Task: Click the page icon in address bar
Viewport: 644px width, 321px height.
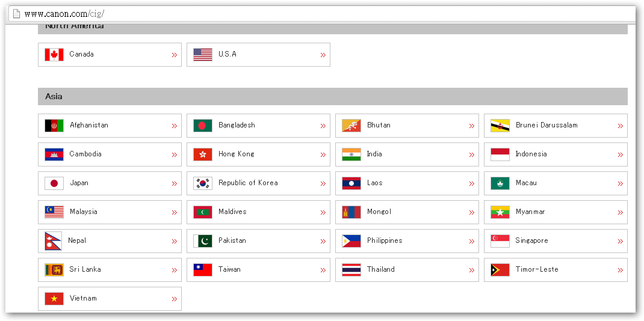Action: tap(17, 13)
